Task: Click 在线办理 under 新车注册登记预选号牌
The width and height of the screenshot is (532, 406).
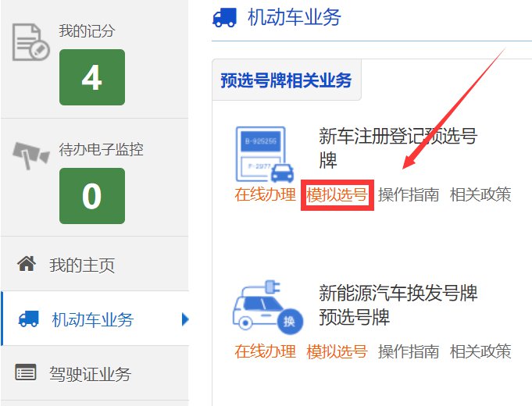Action: (x=266, y=194)
